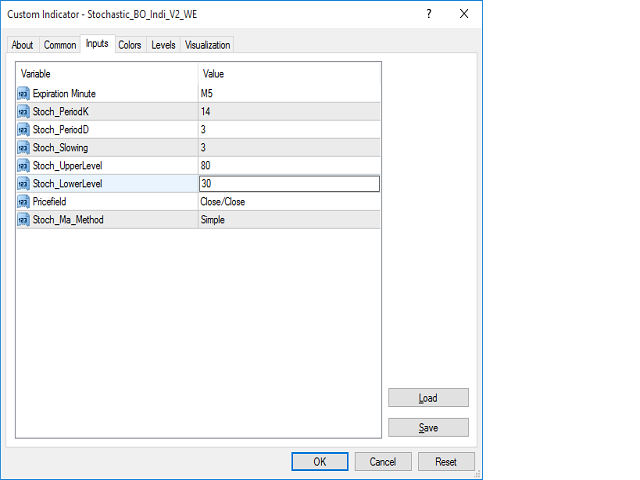This screenshot has width=640, height=480.
Task: Click the icon beside Stoch_LowerLevel
Action: 24,184
